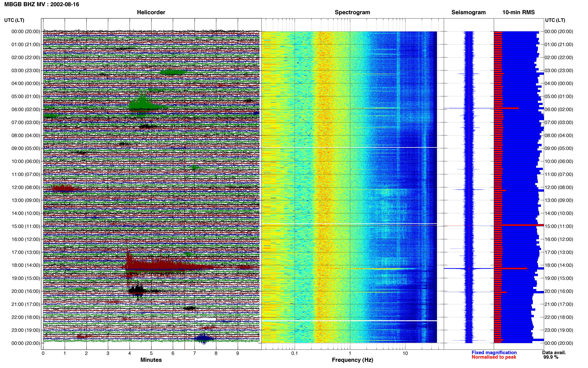
Task: Click the green event near 03:00 in helicorder
Action: (173, 72)
